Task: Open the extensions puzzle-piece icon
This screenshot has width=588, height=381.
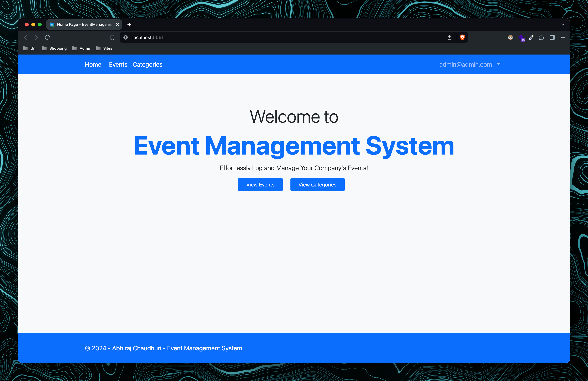Action: pyautogui.click(x=541, y=38)
